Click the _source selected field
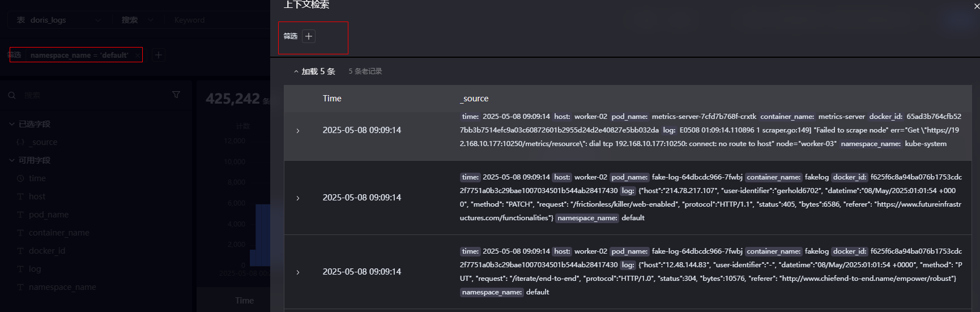The image size is (980, 312). click(43, 142)
